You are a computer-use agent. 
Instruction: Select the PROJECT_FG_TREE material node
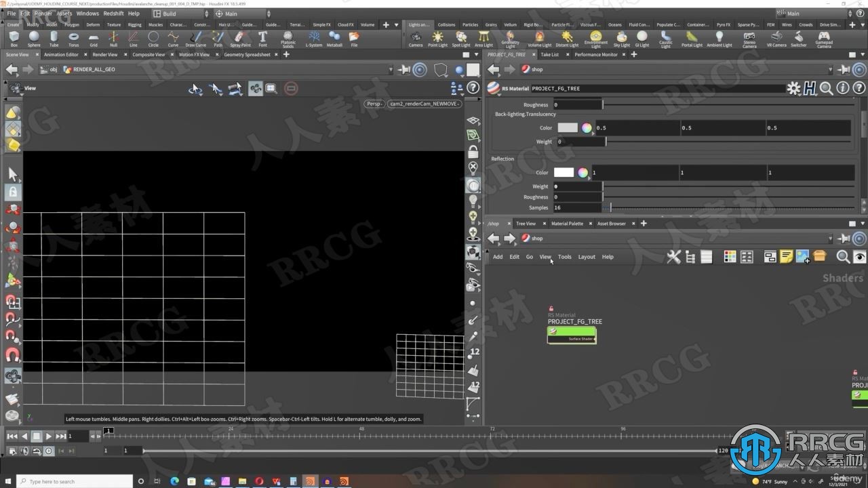point(572,335)
